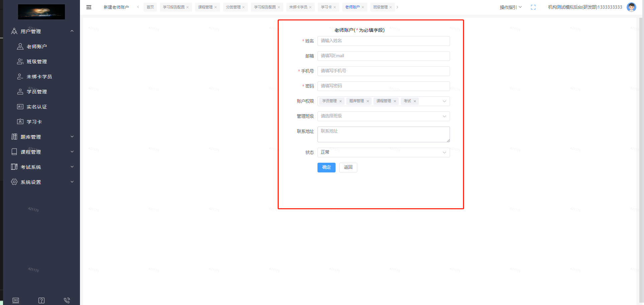This screenshot has height=305, width=644.
Task: Click the 返回 button
Action: click(x=348, y=167)
